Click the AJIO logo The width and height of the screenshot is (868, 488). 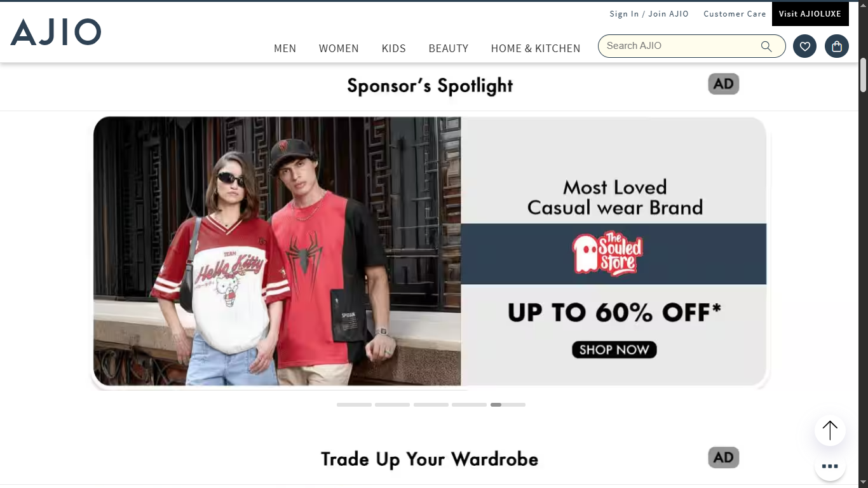point(56,32)
